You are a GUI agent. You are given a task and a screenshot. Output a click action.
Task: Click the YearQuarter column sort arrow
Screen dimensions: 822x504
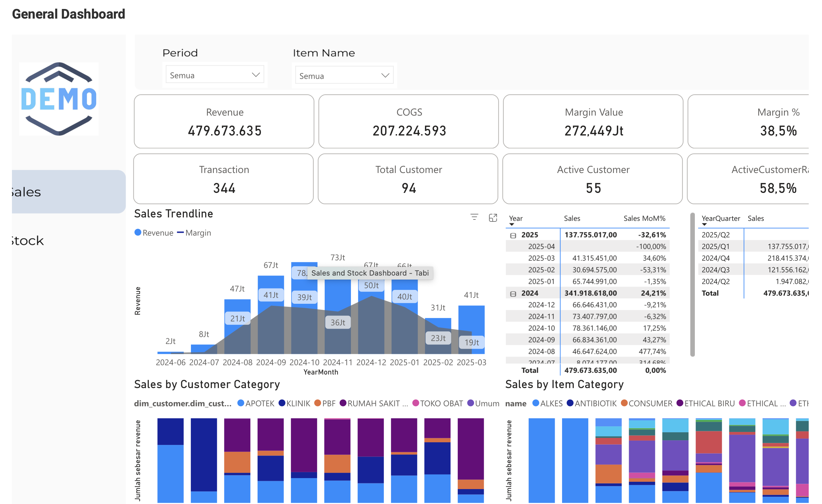704,224
